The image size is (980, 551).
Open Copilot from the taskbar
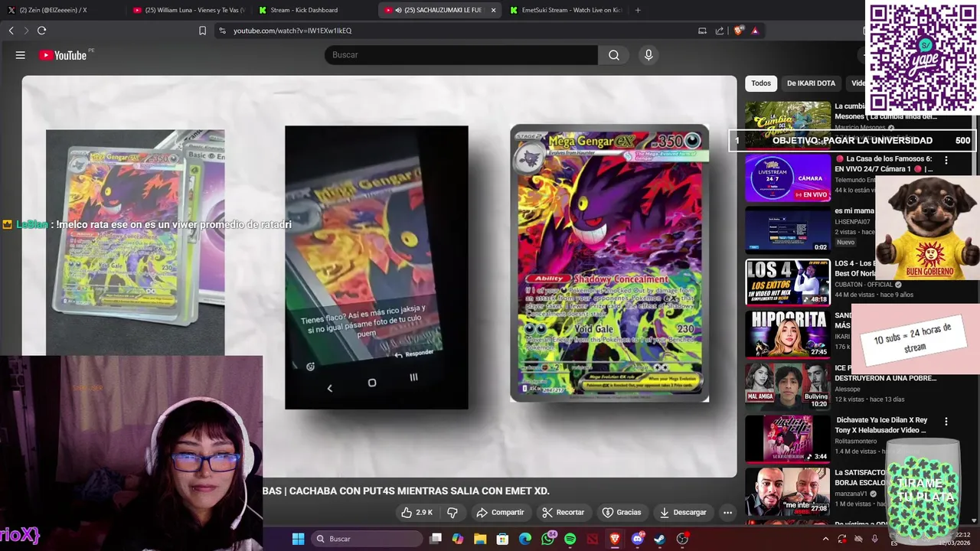pos(458,539)
